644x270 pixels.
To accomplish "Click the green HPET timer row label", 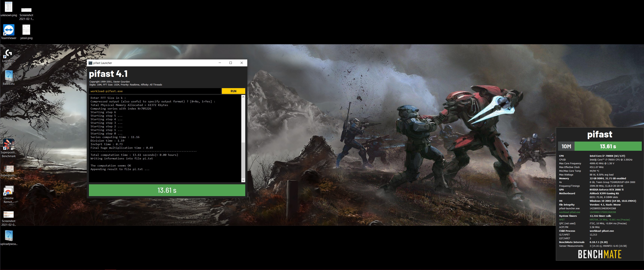I will click(561, 220).
